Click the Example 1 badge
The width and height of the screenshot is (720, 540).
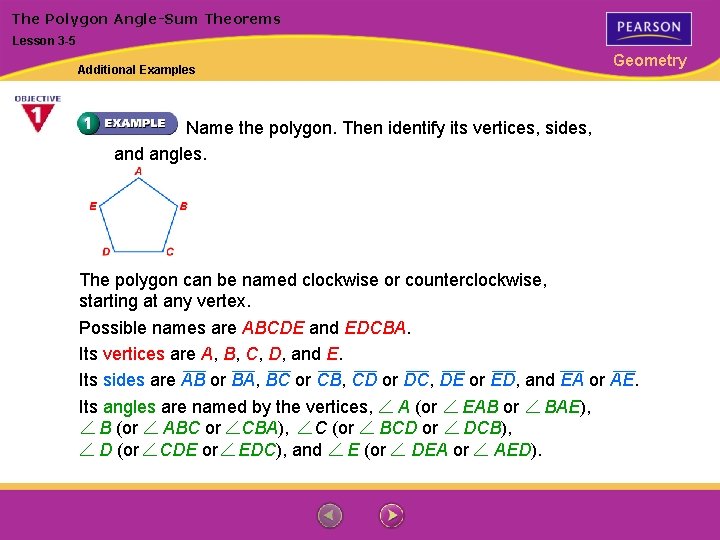click(127, 124)
